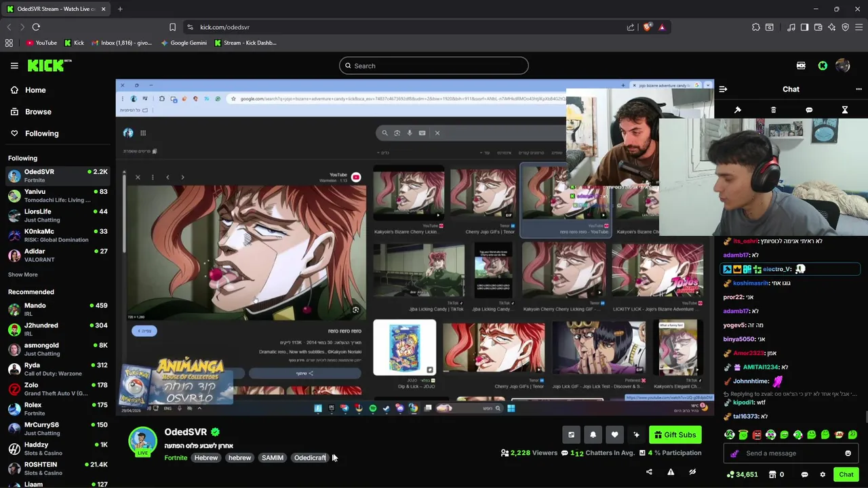Expand Show more under Following

(x=23, y=274)
